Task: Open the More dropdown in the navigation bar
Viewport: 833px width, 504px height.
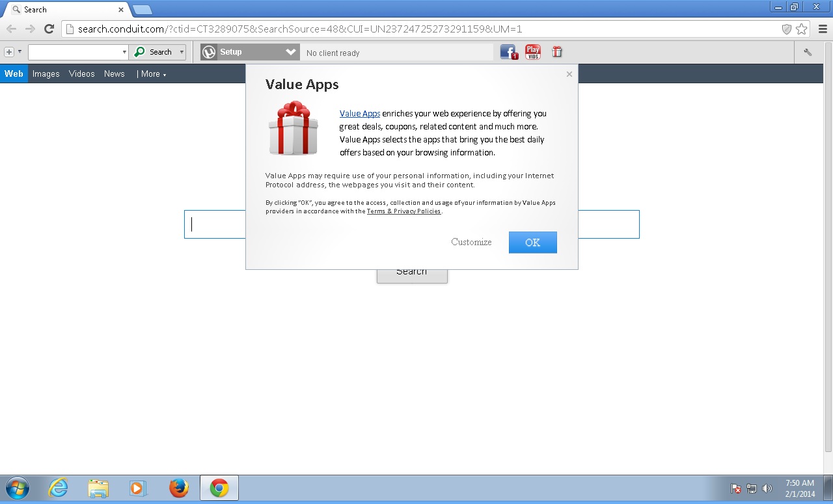Action: [x=152, y=74]
